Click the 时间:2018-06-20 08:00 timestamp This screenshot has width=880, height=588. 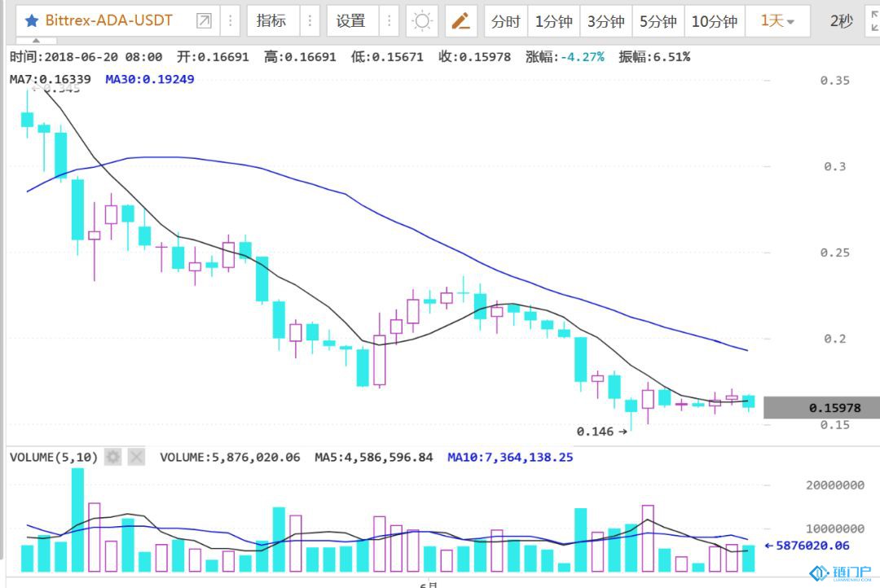pyautogui.click(x=86, y=57)
